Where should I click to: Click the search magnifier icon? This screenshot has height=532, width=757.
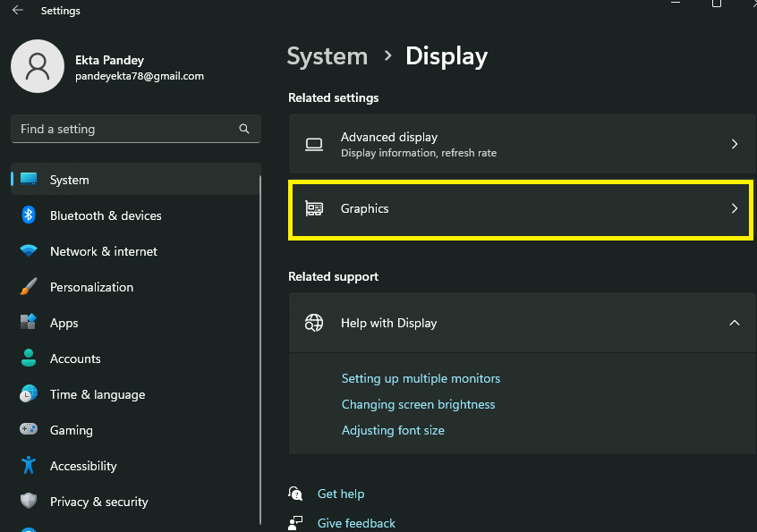tap(244, 129)
